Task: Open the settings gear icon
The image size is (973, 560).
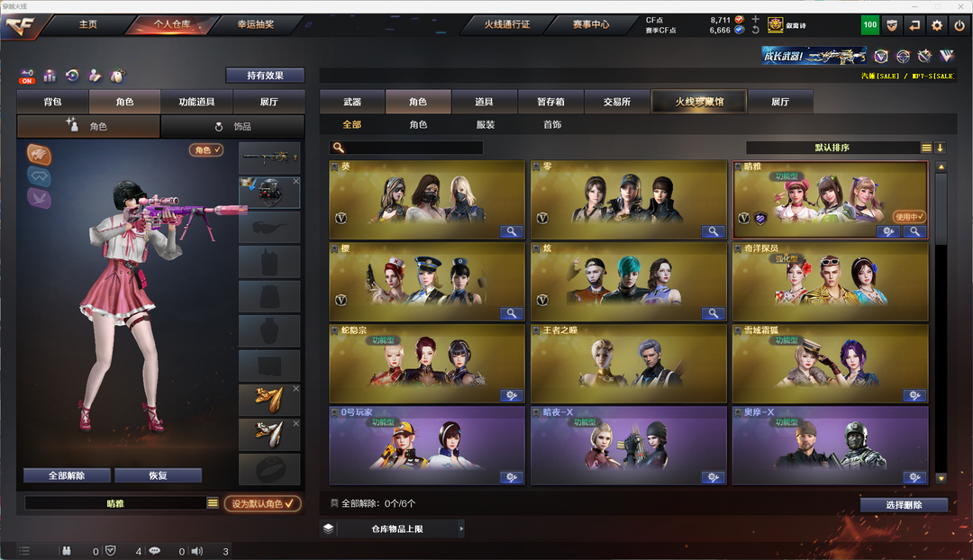Action: [x=937, y=25]
